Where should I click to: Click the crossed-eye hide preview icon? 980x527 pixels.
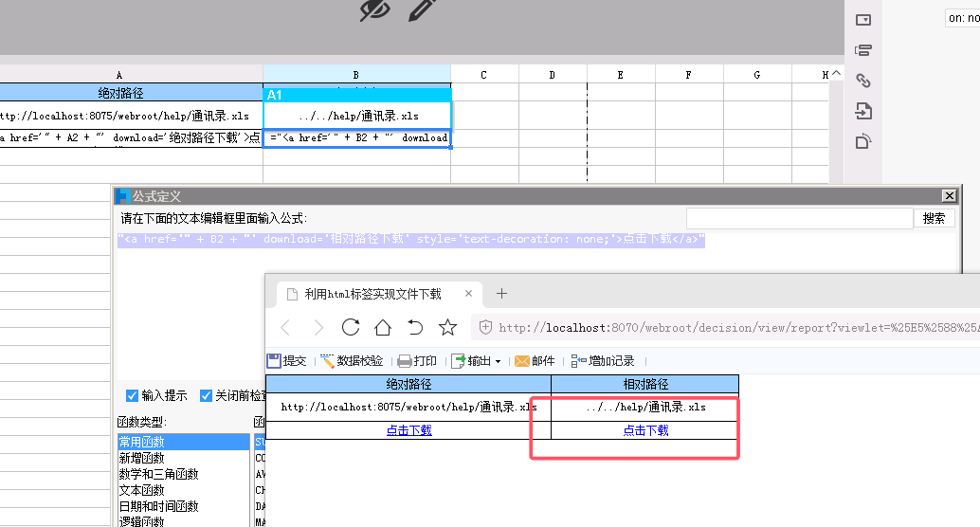click(x=374, y=10)
